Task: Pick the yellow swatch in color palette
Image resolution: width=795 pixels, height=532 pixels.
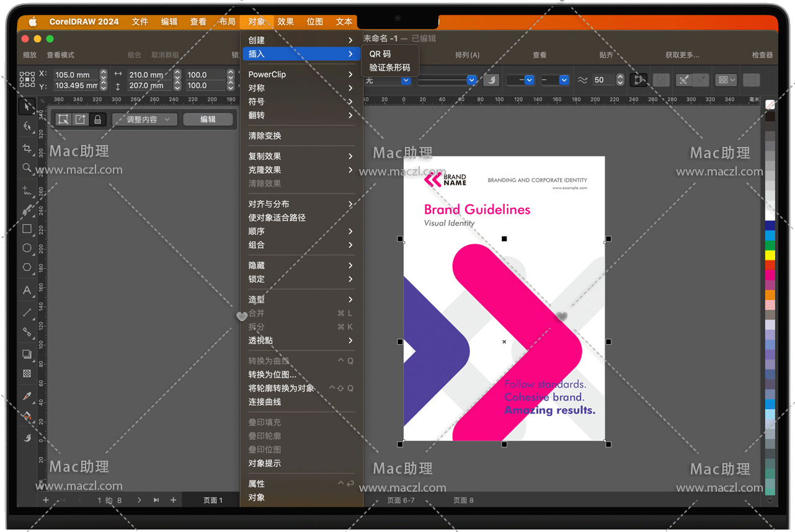Action: pyautogui.click(x=770, y=255)
